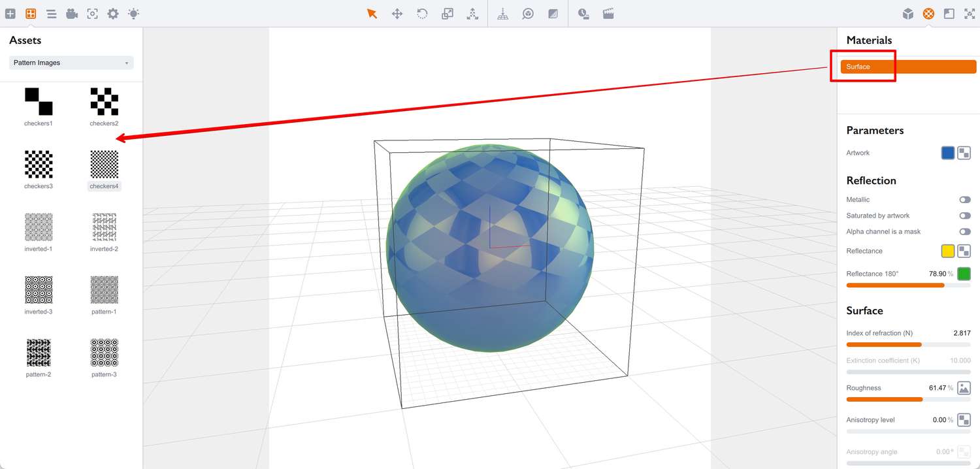
Task: Open the camera settings icon
Action: pyautogui.click(x=72, y=14)
